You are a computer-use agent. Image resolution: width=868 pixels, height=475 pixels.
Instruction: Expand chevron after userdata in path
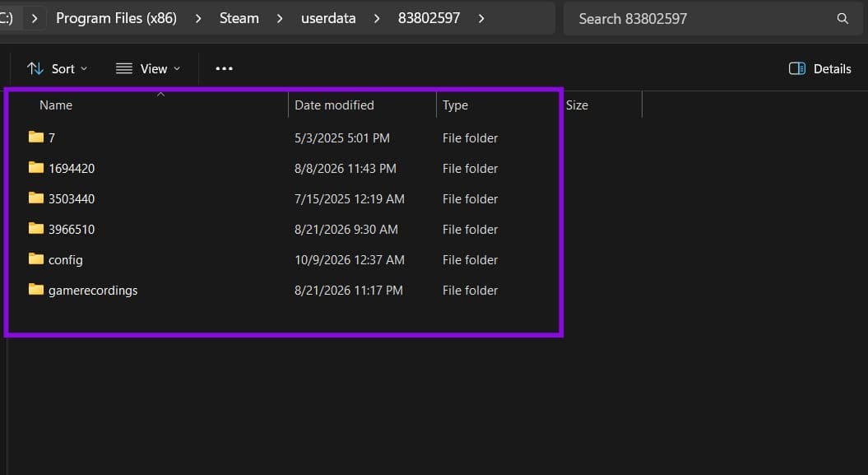377,18
